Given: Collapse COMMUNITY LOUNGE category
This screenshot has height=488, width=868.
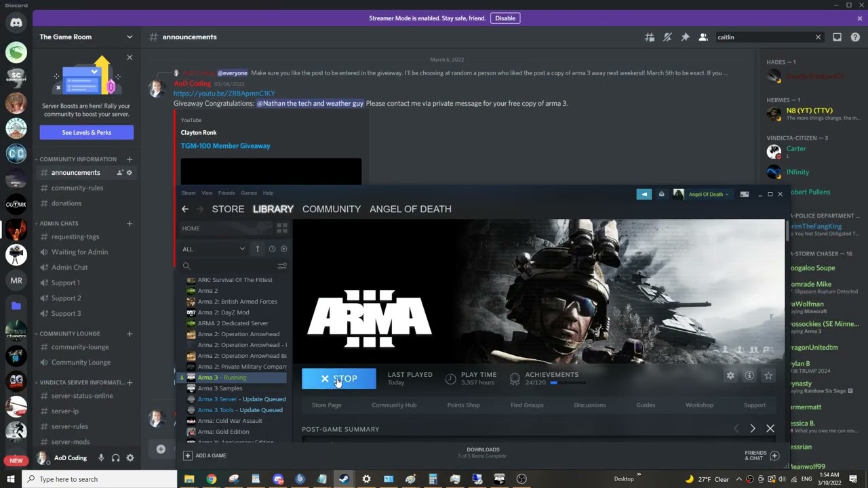Looking at the screenshot, I should point(69,333).
